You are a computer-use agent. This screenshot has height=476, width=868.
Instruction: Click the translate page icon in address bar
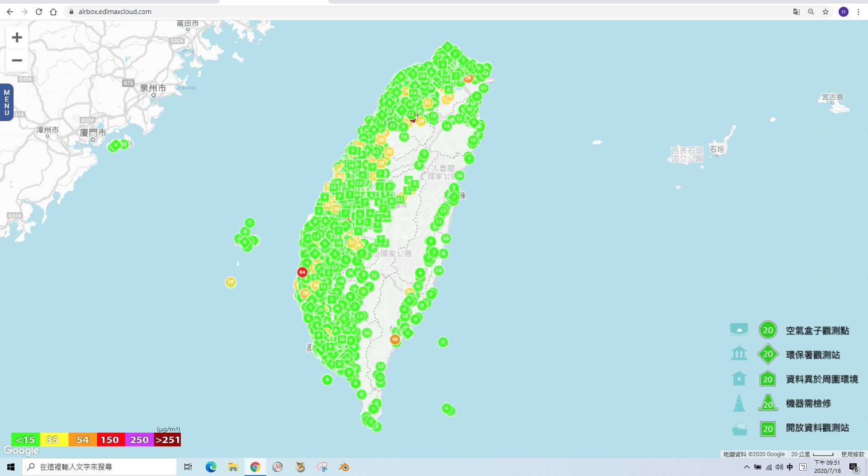797,12
